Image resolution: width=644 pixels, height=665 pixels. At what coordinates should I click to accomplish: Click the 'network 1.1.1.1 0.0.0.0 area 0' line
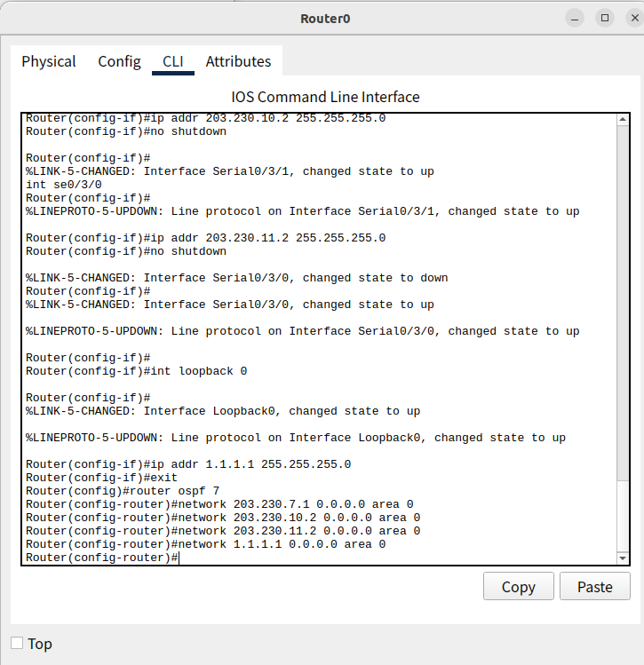206,544
